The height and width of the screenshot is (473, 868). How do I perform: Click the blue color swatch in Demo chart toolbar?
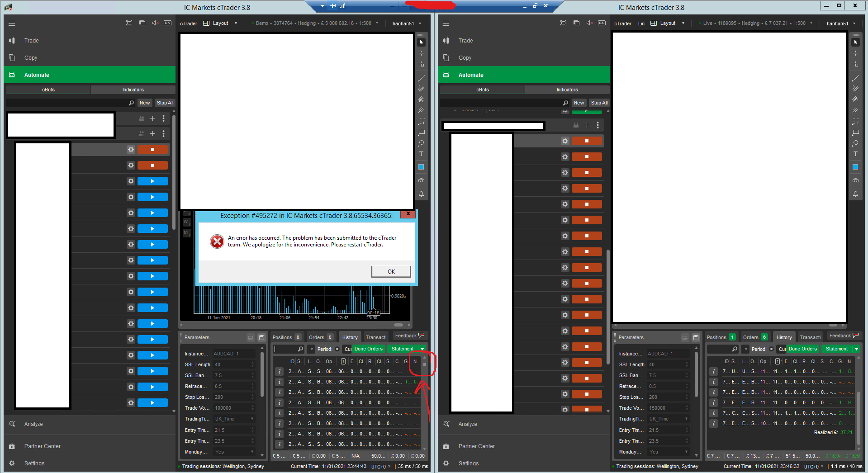pos(421,167)
